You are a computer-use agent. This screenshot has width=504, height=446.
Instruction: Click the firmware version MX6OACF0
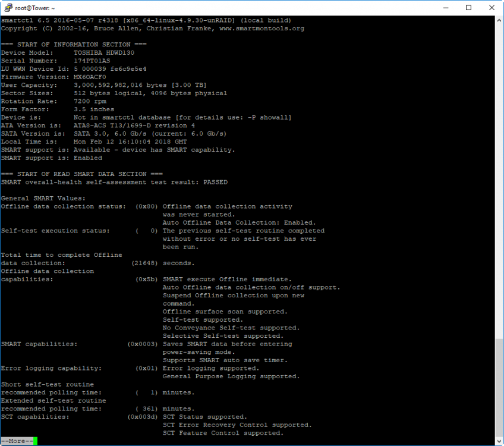[x=90, y=77]
